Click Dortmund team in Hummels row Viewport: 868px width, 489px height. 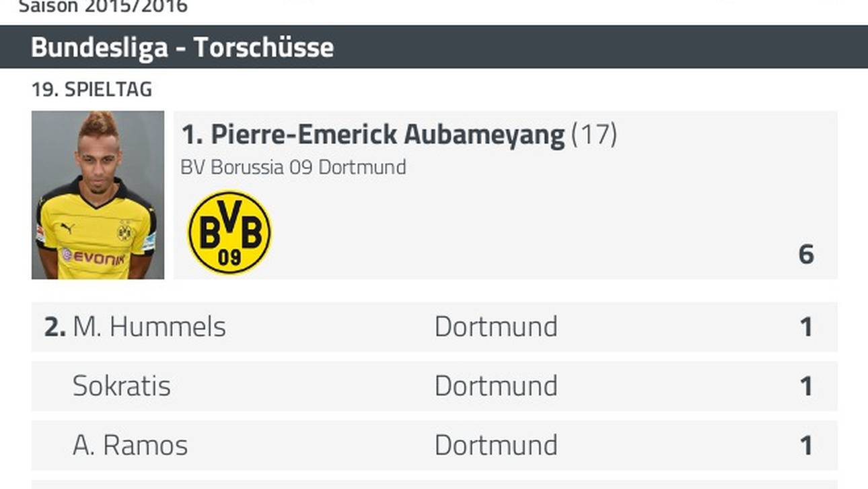tap(496, 327)
